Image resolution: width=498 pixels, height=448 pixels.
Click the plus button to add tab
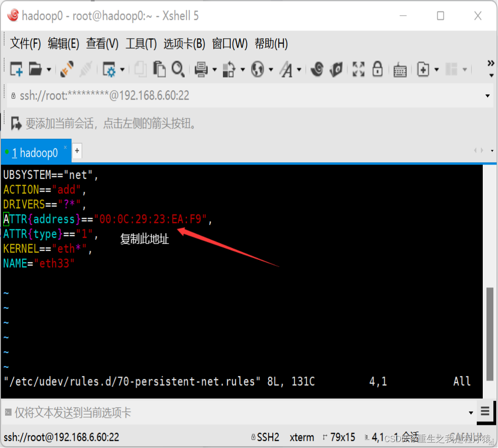77,151
